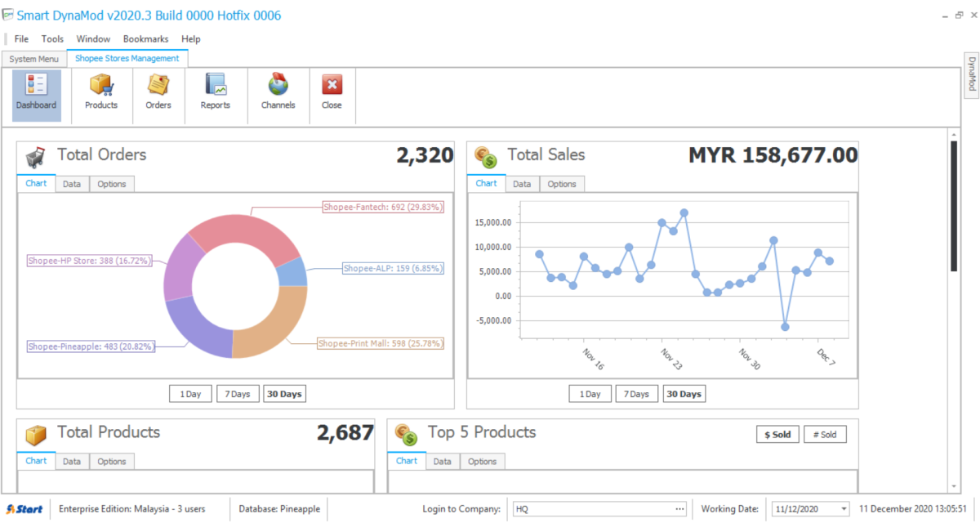Screen dimensions: 980x523
Task: Select 1 Day range for Total Sales
Action: tap(590, 394)
